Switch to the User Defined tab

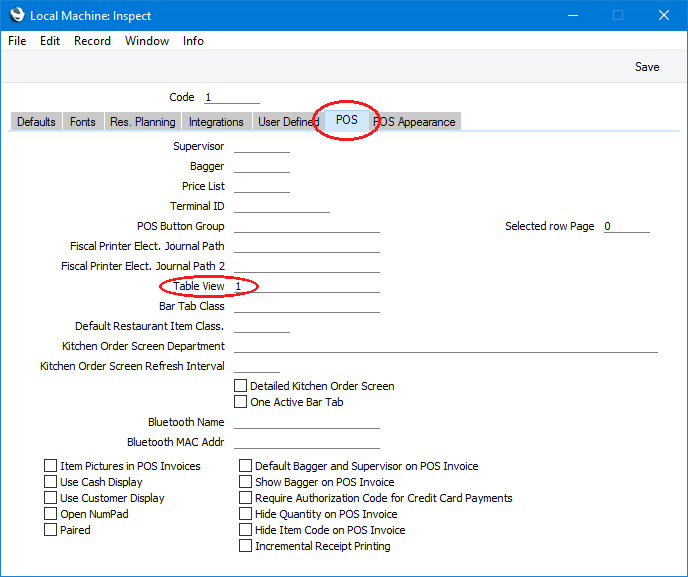(288, 122)
